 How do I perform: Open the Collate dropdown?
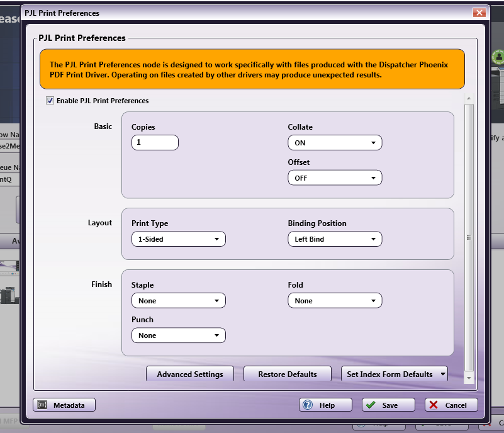335,143
